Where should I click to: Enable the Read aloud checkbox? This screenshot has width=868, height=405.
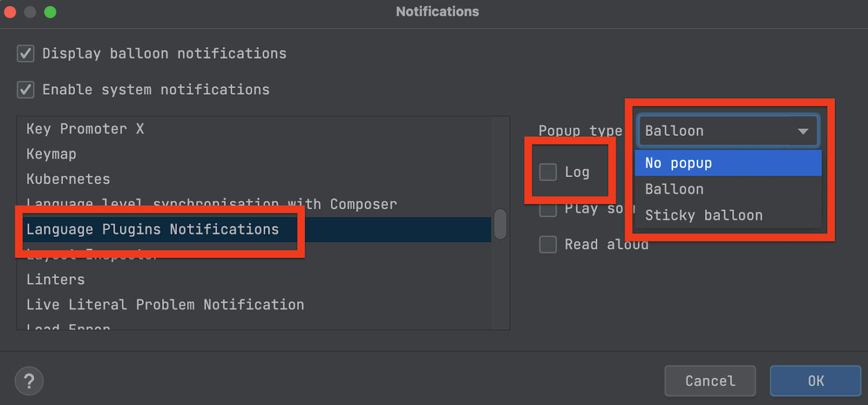pos(548,244)
